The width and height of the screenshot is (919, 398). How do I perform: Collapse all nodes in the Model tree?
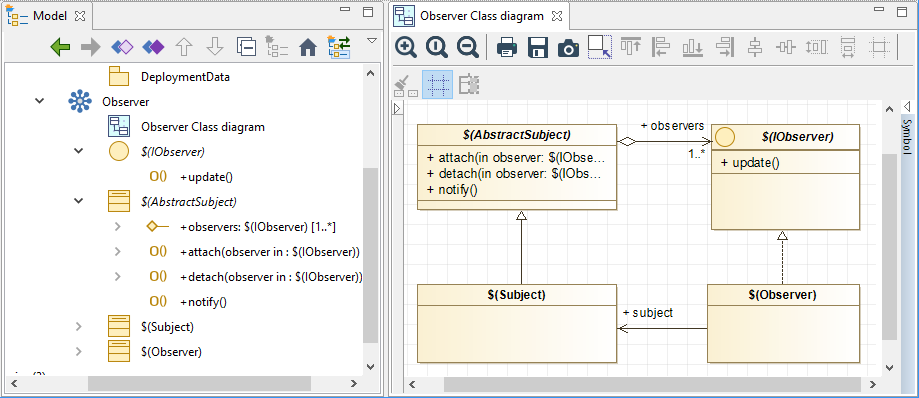246,47
